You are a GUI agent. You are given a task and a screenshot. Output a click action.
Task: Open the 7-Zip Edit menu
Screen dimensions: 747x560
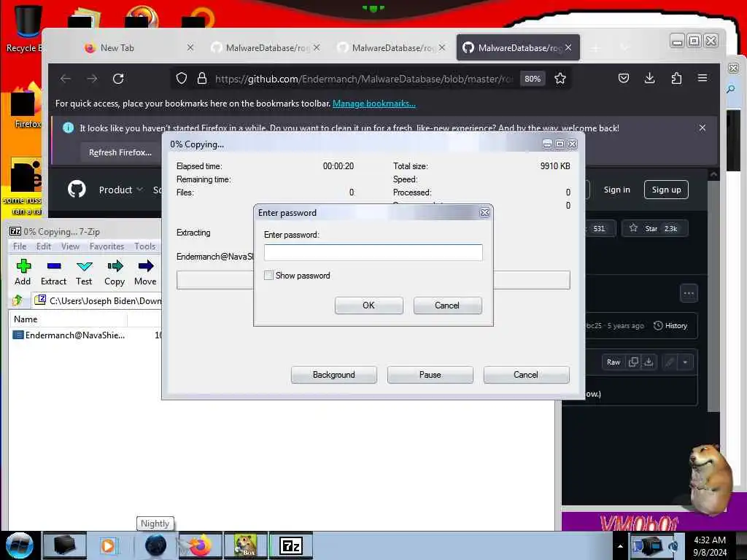point(44,246)
